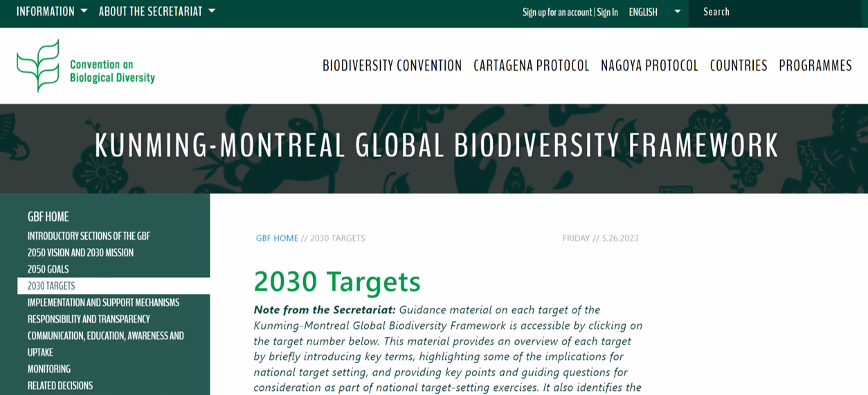Go to GBF Home in sidebar
The height and width of the screenshot is (395, 868).
click(48, 217)
